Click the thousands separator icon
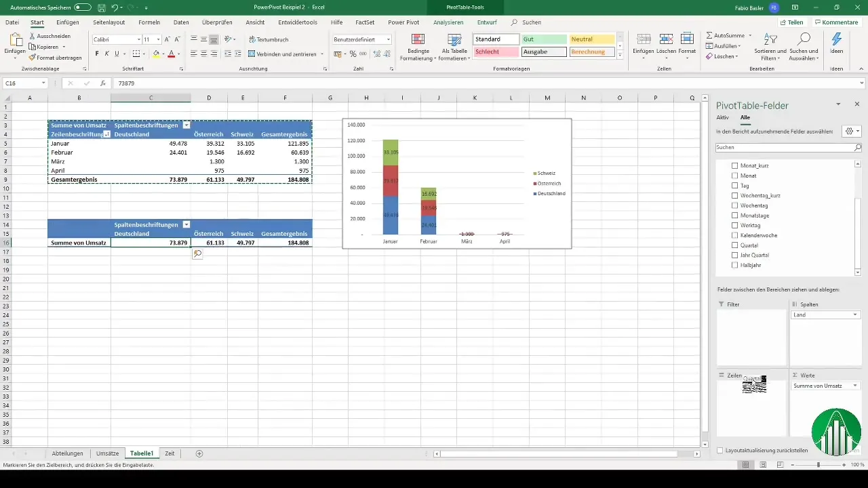This screenshot has width=868, height=488. coord(363,54)
